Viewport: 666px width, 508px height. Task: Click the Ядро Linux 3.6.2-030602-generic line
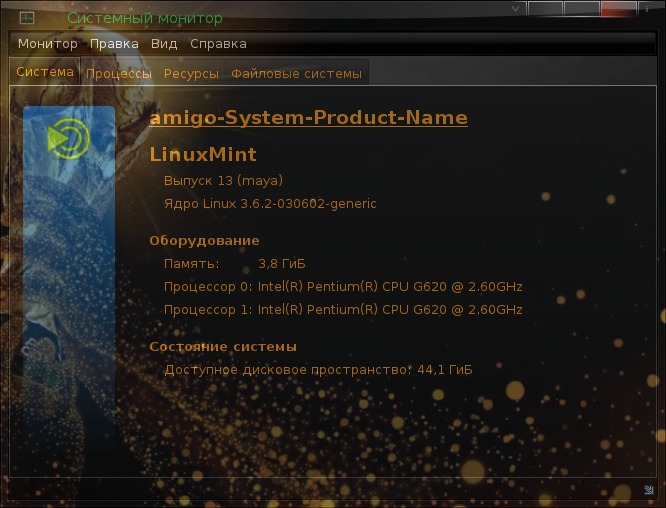(270, 203)
